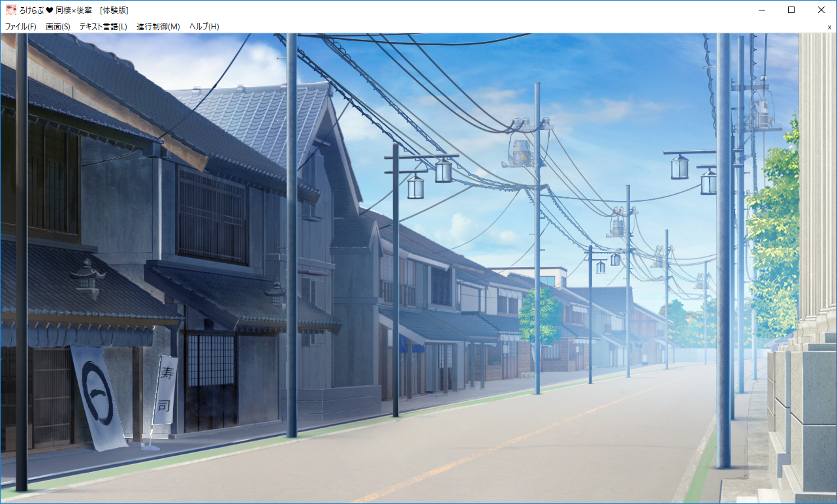Open the 進行制御(M) menu
The image size is (837, 504).
(158, 27)
